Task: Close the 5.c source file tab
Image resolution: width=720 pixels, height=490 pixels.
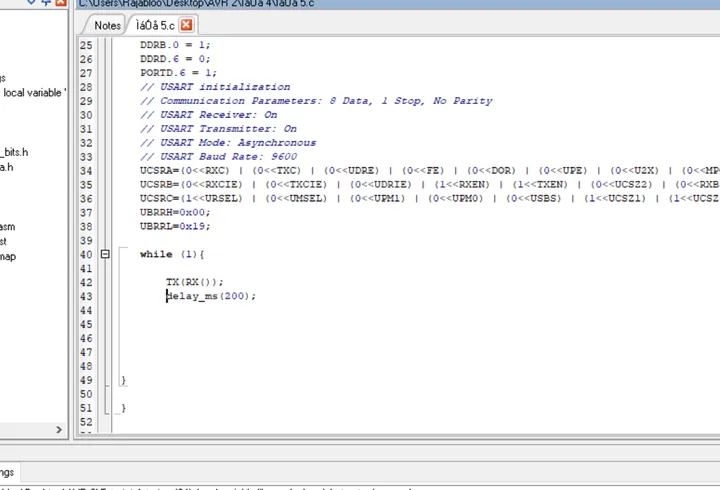Action: pyautogui.click(x=186, y=25)
